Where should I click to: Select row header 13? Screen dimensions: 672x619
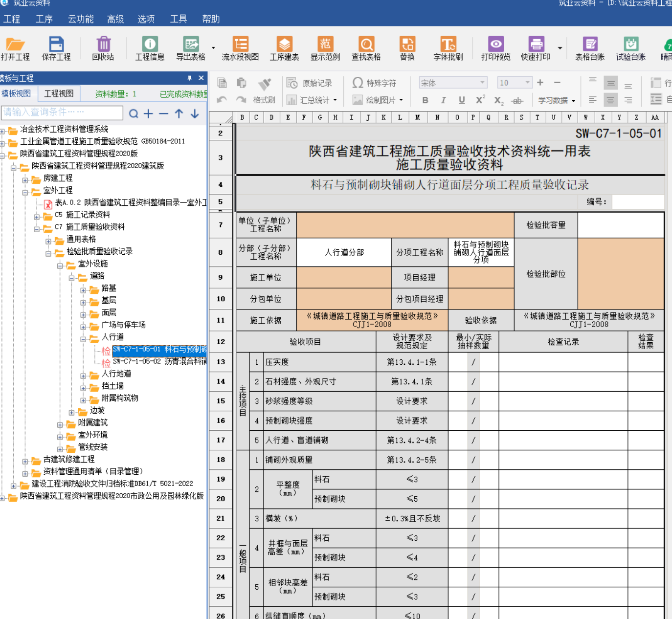click(x=221, y=362)
